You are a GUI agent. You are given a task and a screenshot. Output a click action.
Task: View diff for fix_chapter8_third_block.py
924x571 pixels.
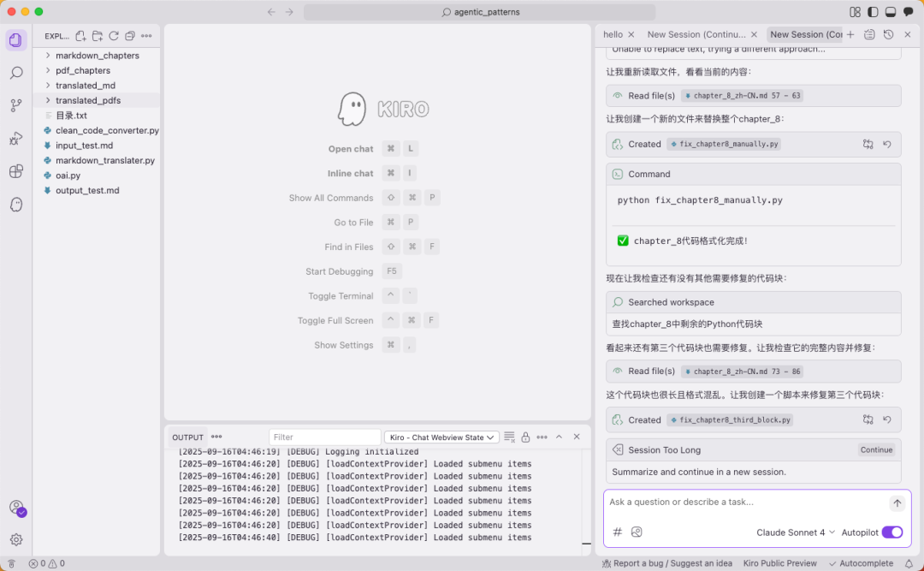point(868,420)
